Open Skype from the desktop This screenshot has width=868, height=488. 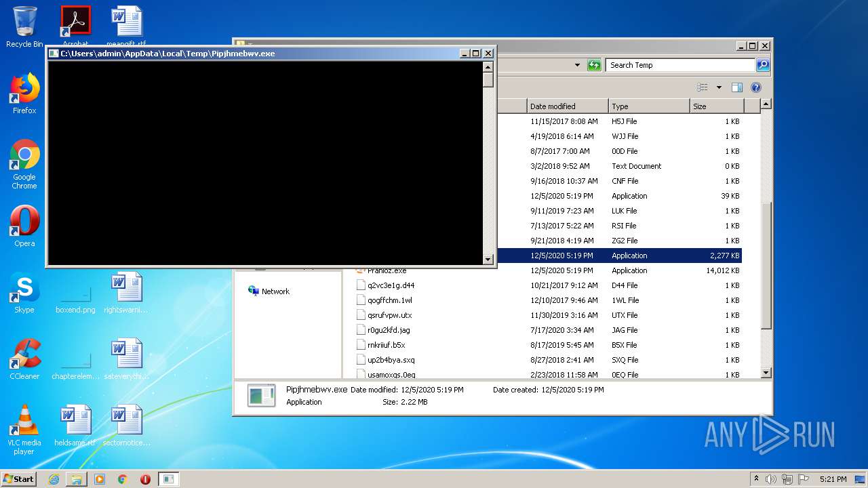(x=24, y=293)
